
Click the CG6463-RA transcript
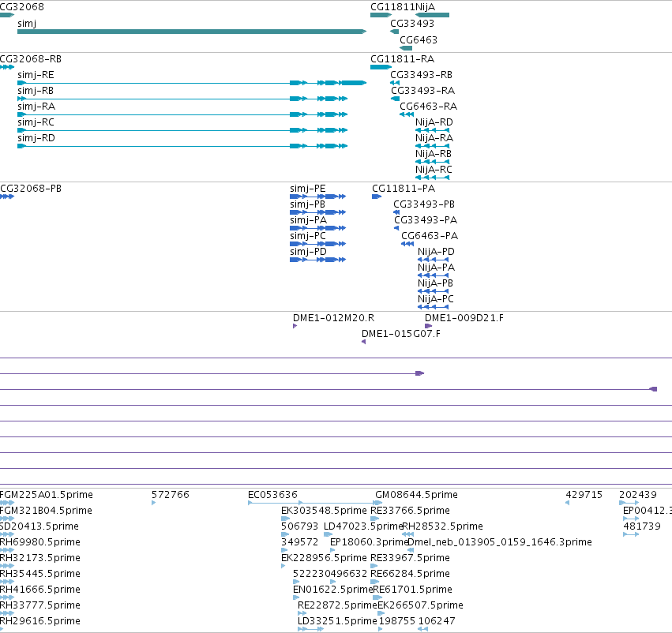click(x=407, y=114)
